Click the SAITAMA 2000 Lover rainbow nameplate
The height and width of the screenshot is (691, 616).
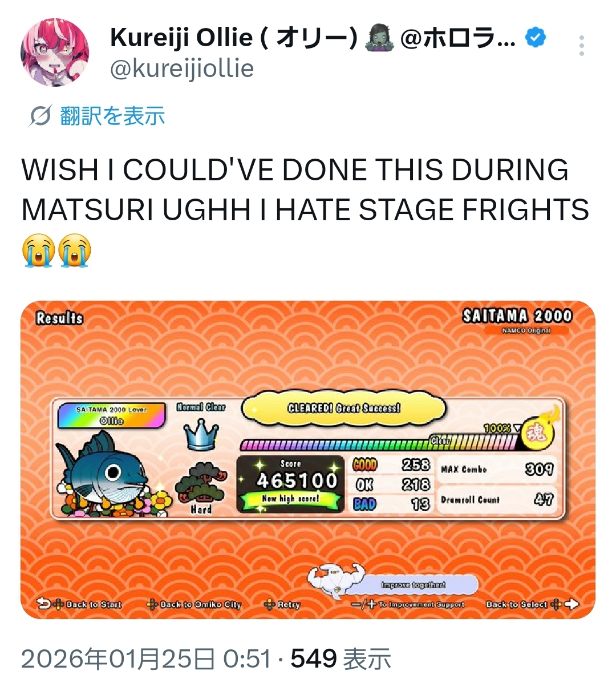[111, 415]
